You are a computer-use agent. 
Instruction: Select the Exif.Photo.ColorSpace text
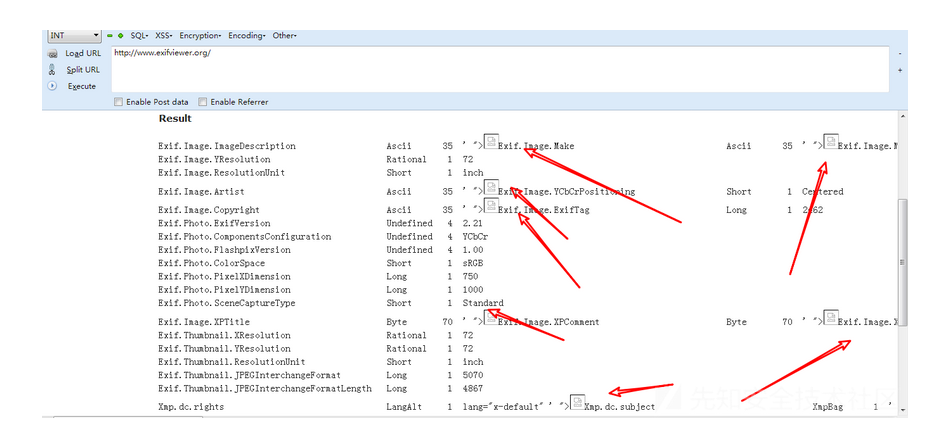click(211, 263)
